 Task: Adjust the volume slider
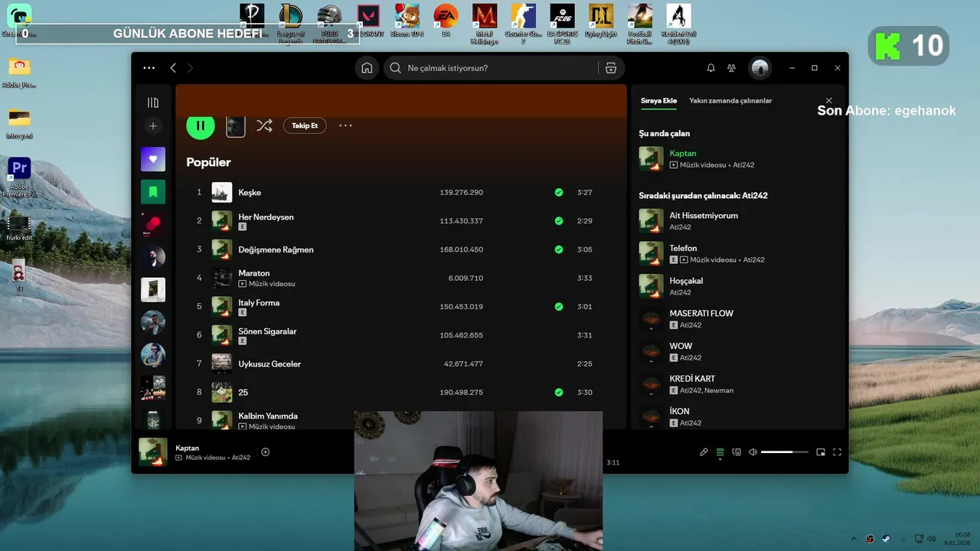click(784, 452)
